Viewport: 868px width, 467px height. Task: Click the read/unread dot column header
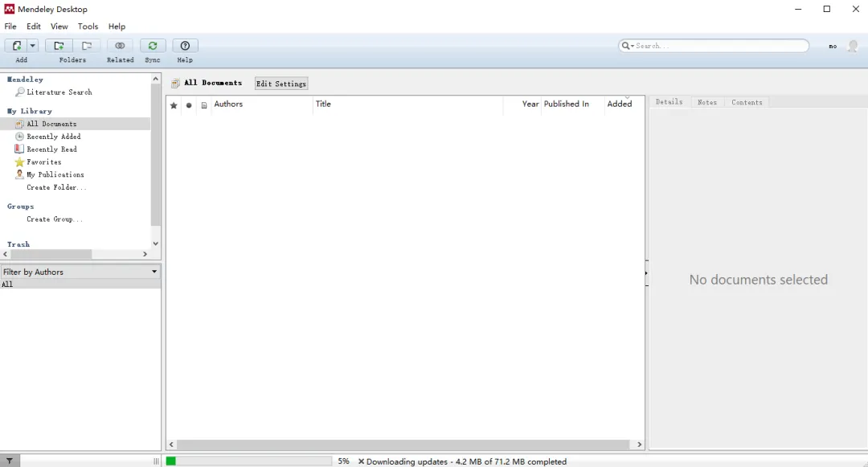coord(189,105)
